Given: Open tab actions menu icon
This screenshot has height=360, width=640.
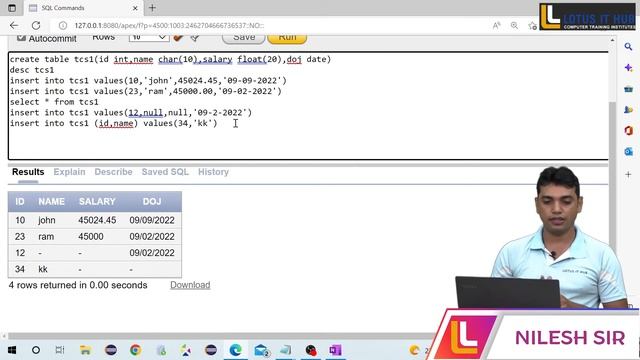Looking at the screenshot, I should click(12, 8).
